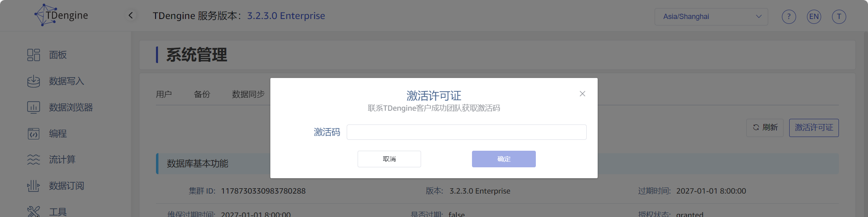Switch to the 备份 tab
The image size is (868, 217).
click(x=202, y=94)
